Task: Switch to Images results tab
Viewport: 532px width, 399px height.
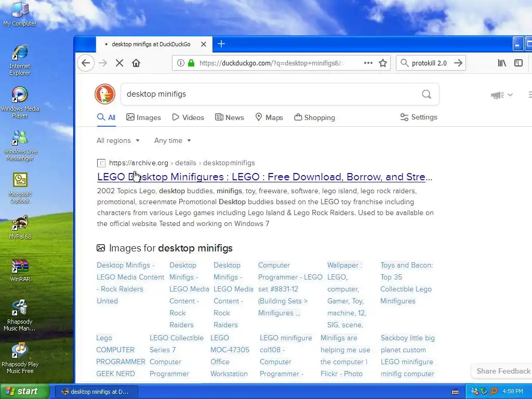Action: pyautogui.click(x=143, y=117)
